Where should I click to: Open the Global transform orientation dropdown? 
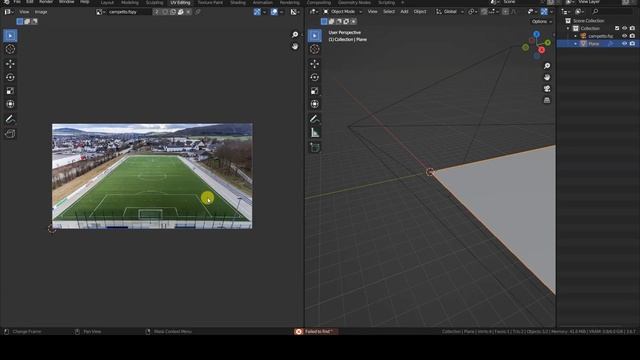click(450, 12)
